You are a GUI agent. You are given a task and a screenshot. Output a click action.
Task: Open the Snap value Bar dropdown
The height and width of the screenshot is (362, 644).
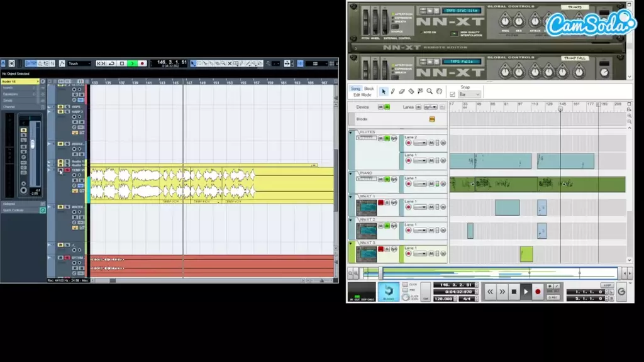[469, 94]
